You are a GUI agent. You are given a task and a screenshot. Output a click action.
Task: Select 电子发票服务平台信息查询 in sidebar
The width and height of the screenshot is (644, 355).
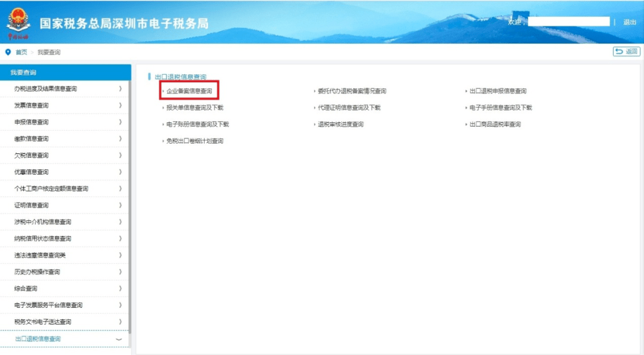[48, 305]
